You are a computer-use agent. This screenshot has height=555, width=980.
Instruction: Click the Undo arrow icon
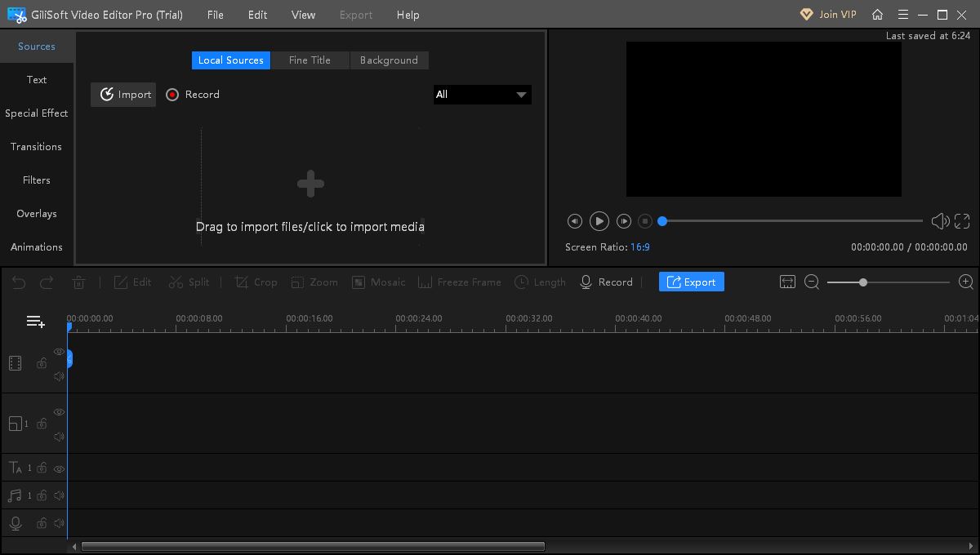click(17, 282)
